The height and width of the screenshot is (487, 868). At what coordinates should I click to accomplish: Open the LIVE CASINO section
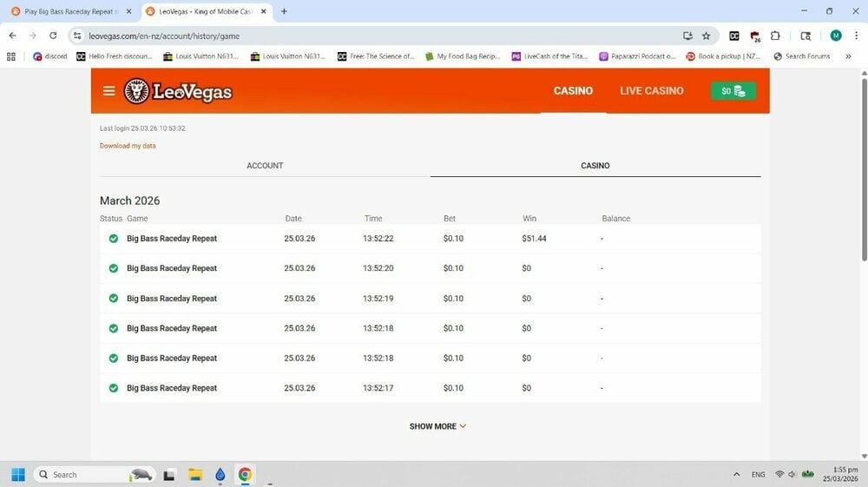click(651, 90)
